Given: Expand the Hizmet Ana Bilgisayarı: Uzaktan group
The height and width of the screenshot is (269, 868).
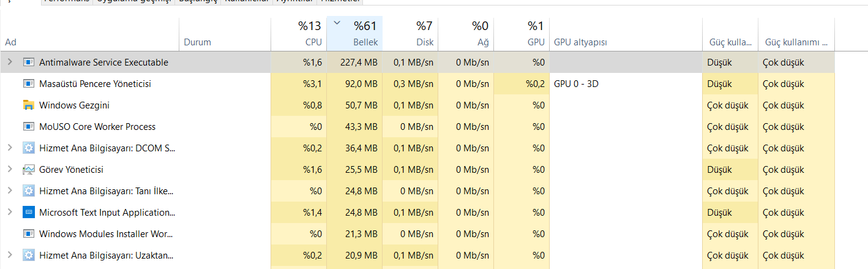Looking at the screenshot, I should tap(9, 256).
